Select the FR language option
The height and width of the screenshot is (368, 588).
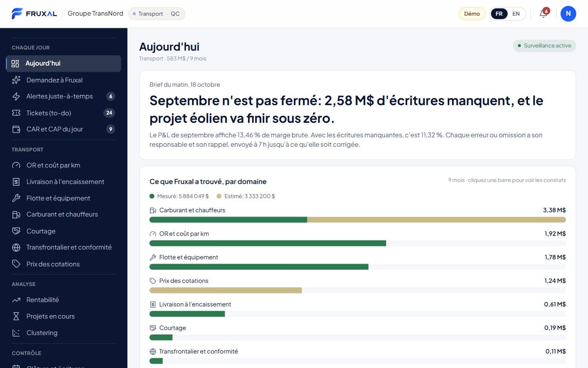point(499,14)
